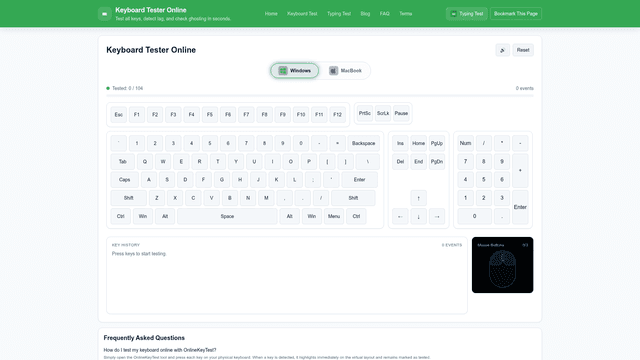Click the Home key in navigation cluster
The height and width of the screenshot is (360, 640).
coord(418,143)
